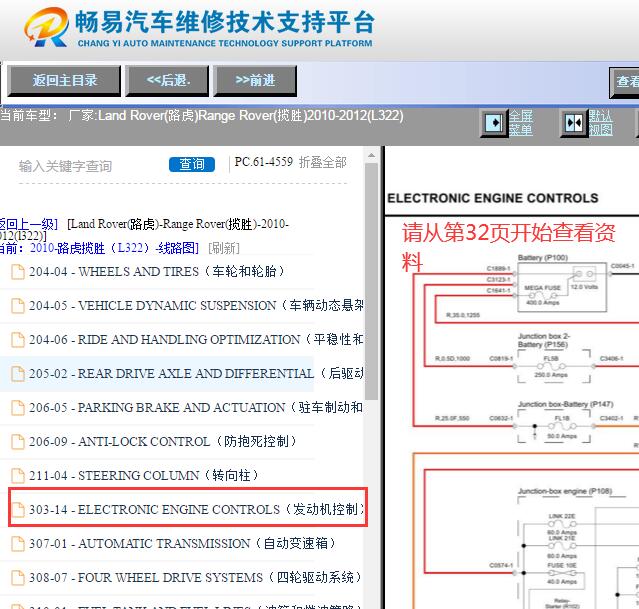Image resolution: width=639 pixels, height=609 pixels.
Task: Click the file icon beside 308-07
Action: click(x=18, y=577)
